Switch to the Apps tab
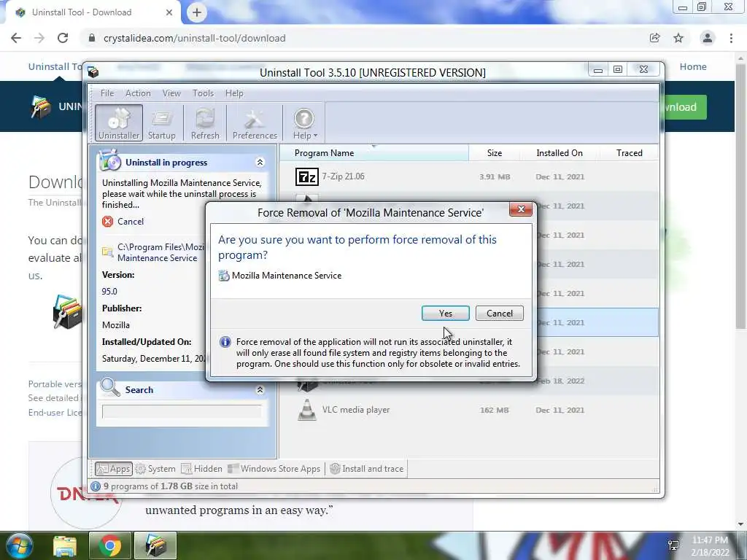The height and width of the screenshot is (560, 747). (x=113, y=469)
